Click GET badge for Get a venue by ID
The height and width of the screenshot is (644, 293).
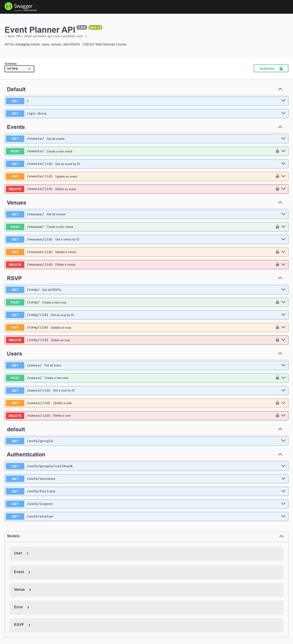coord(15,239)
